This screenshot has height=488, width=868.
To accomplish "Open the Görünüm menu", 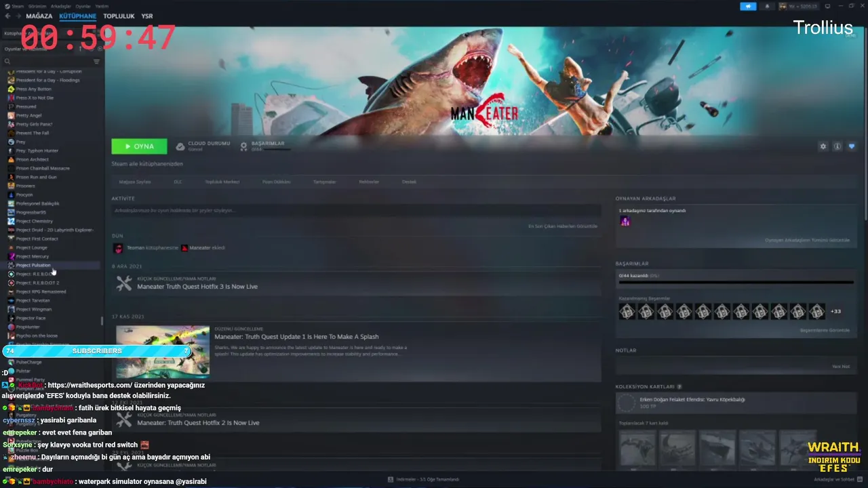I will point(37,6).
